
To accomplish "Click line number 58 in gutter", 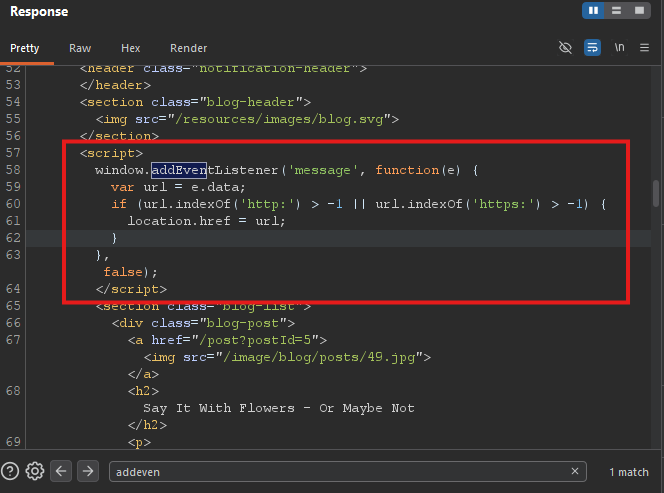I will (13, 170).
